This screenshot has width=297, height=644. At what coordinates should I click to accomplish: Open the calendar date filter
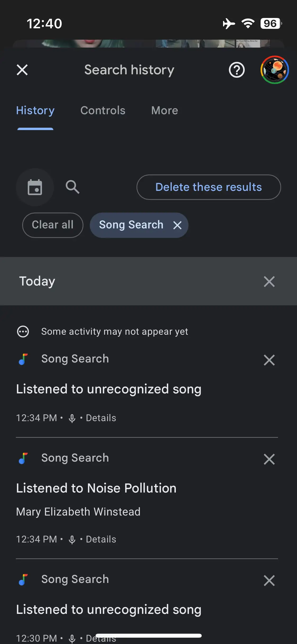35,187
